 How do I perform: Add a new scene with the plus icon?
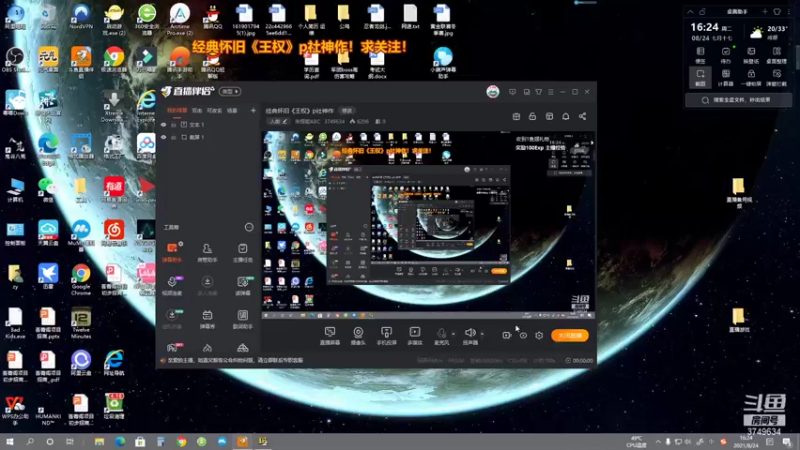[x=253, y=110]
